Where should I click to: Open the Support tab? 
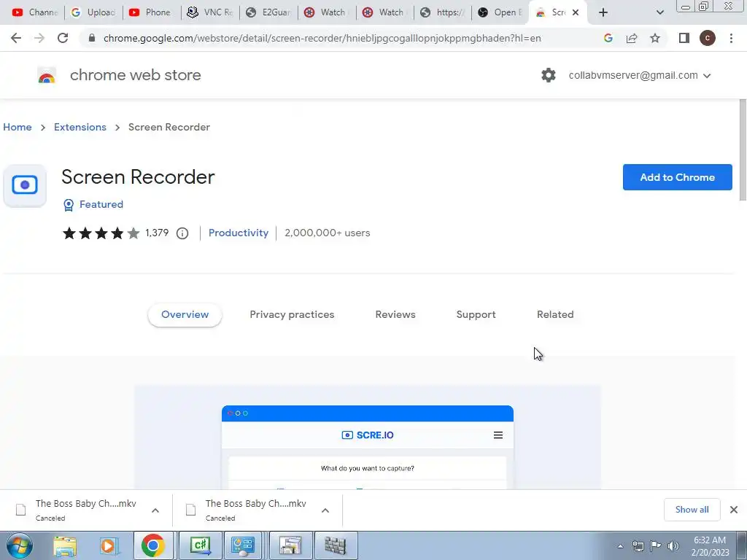click(476, 315)
